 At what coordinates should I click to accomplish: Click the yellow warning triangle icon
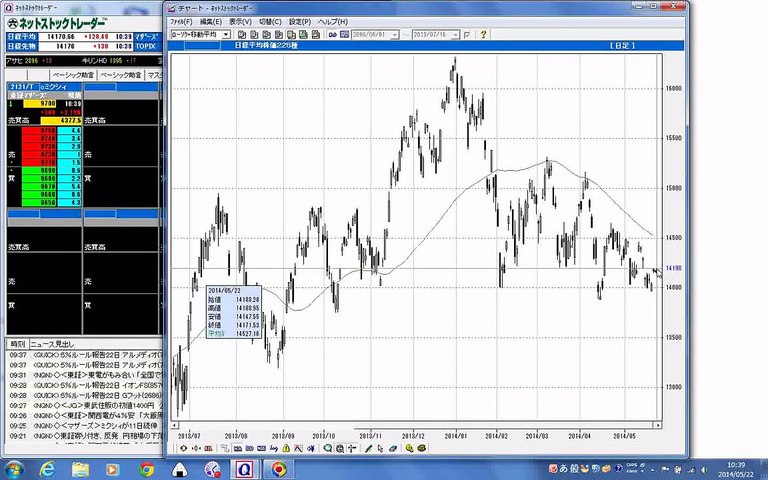286,448
